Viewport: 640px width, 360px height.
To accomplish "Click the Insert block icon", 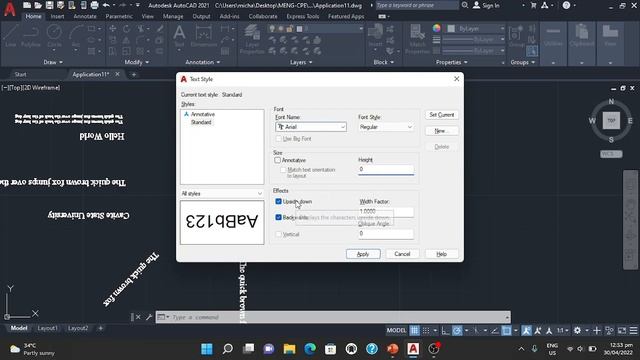I will pyautogui.click(x=375, y=36).
